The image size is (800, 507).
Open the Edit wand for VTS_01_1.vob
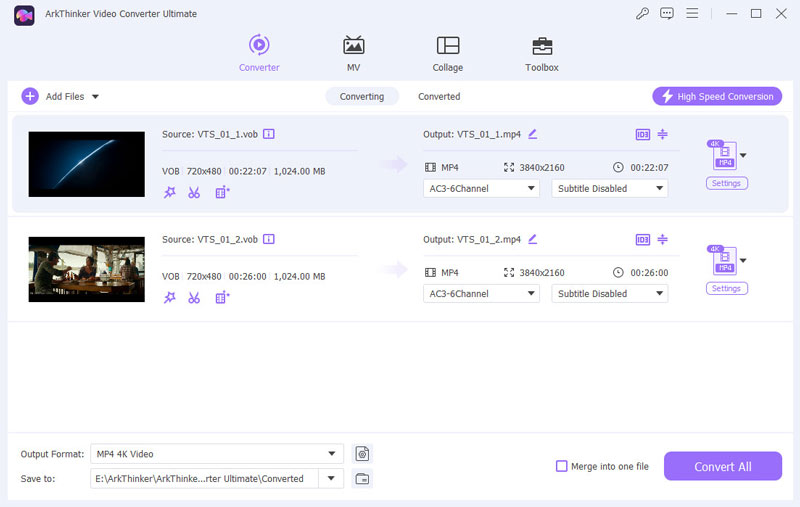point(169,193)
